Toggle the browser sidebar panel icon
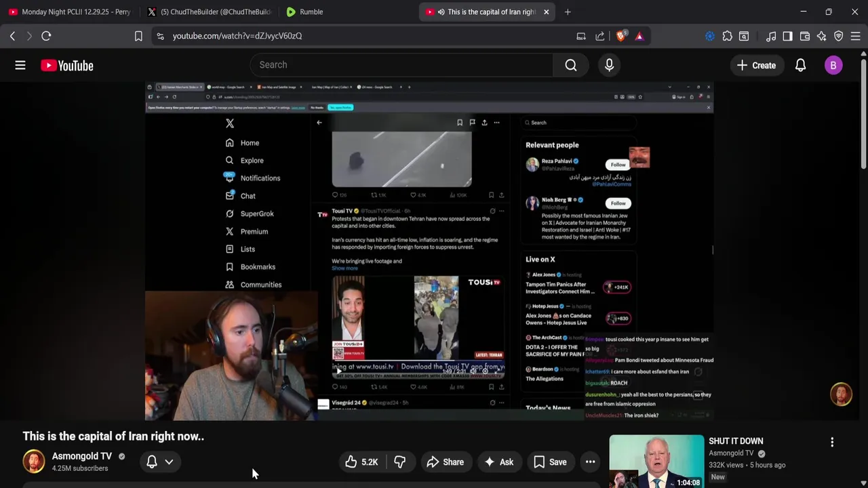This screenshot has width=868, height=488. pyautogui.click(x=787, y=36)
